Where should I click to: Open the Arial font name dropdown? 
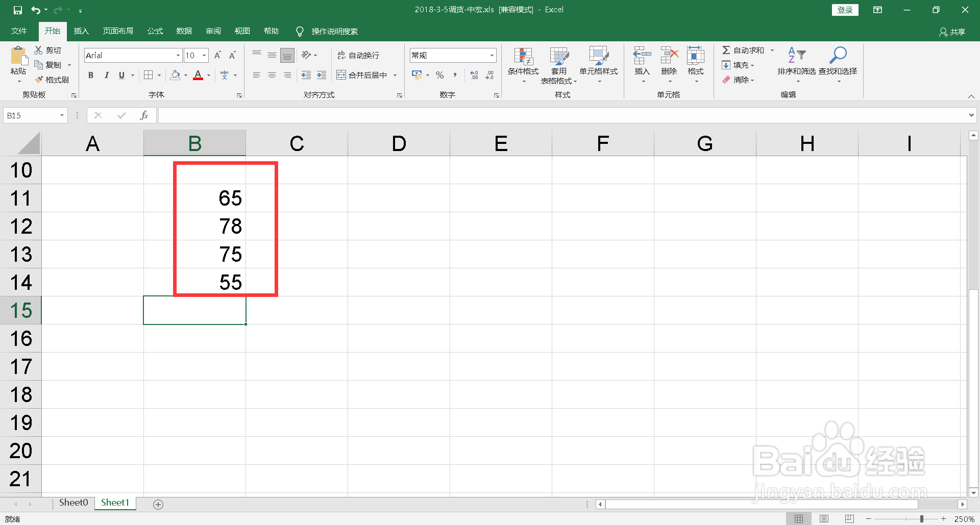pyautogui.click(x=178, y=55)
